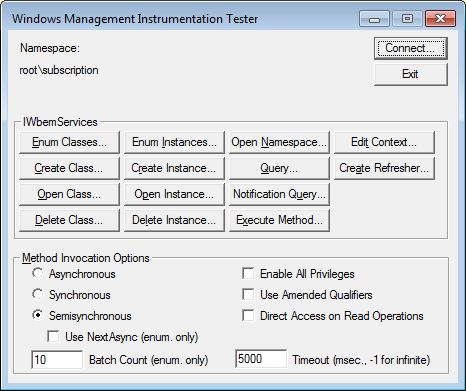Click the Namespace: label
Viewport: 466px width, 391px height.
tap(50, 48)
